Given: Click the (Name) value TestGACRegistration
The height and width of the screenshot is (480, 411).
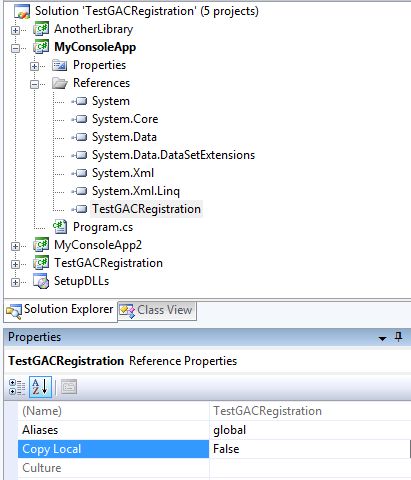Looking at the screenshot, I should click(x=267, y=411).
